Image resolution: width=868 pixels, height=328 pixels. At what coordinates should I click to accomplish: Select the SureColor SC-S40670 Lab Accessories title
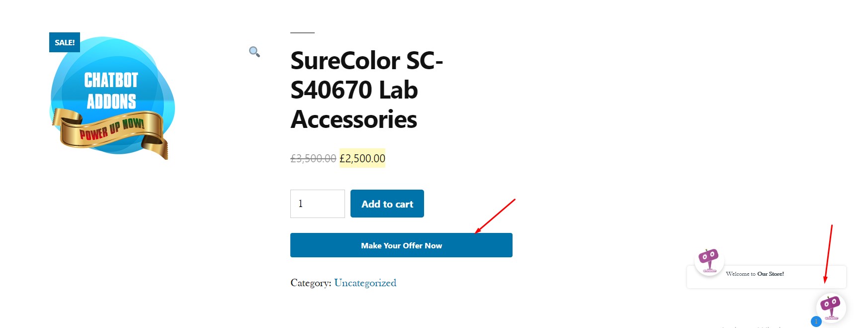coord(366,90)
